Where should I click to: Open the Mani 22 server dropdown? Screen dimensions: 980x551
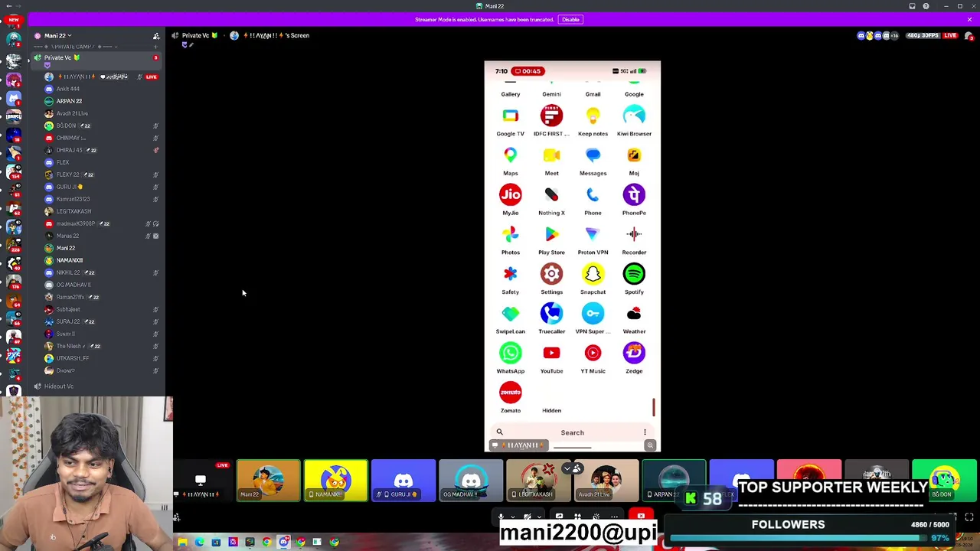[x=57, y=36]
